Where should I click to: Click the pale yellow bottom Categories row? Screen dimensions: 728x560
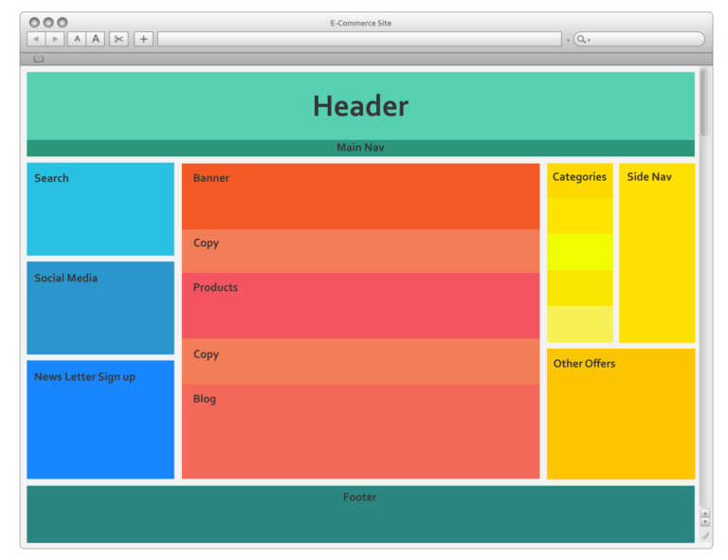(x=580, y=324)
